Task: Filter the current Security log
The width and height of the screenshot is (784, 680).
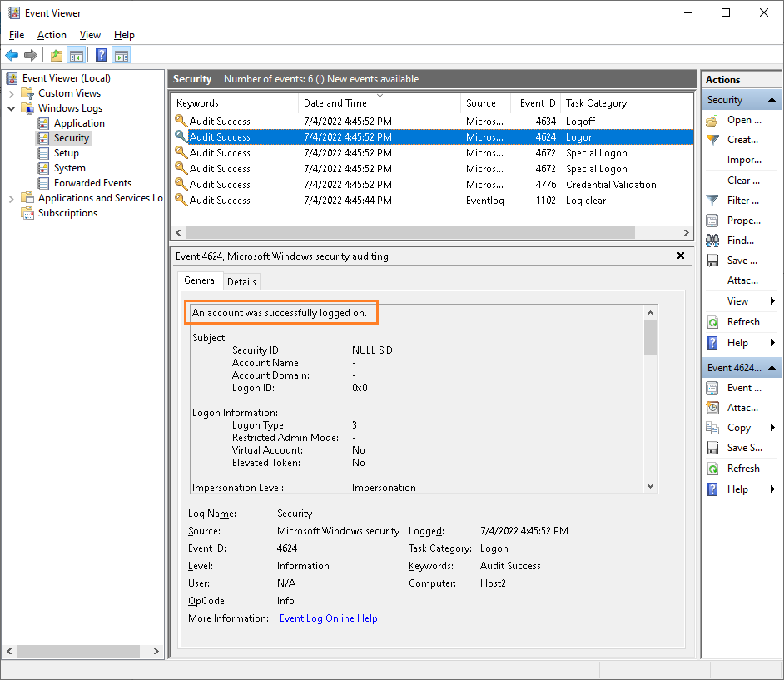Action: (x=737, y=200)
